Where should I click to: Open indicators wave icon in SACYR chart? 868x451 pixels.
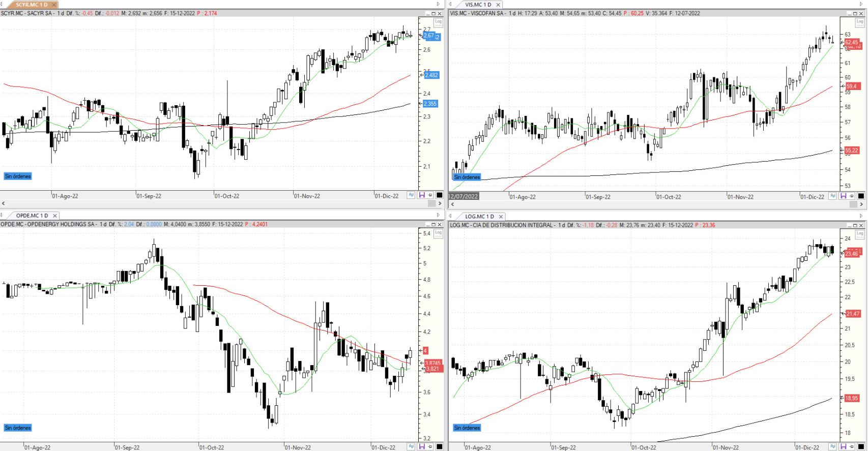click(x=411, y=195)
